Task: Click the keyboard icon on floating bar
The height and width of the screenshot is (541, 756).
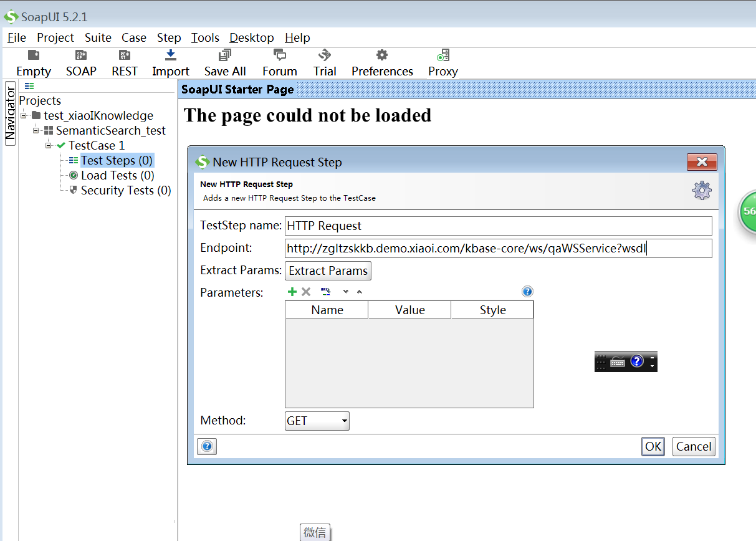Action: point(618,361)
